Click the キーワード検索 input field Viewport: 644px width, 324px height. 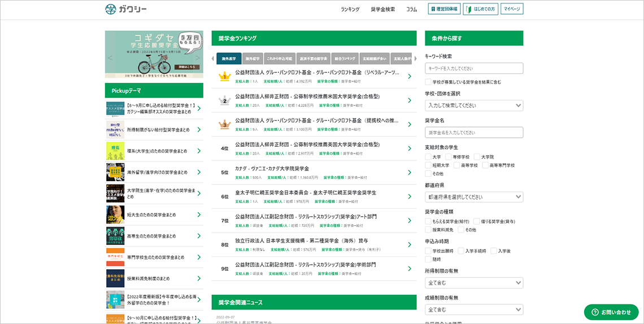(x=474, y=68)
